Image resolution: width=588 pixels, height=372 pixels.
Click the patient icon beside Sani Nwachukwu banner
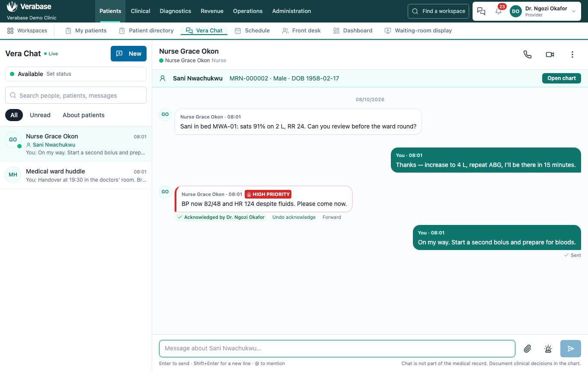(x=163, y=78)
